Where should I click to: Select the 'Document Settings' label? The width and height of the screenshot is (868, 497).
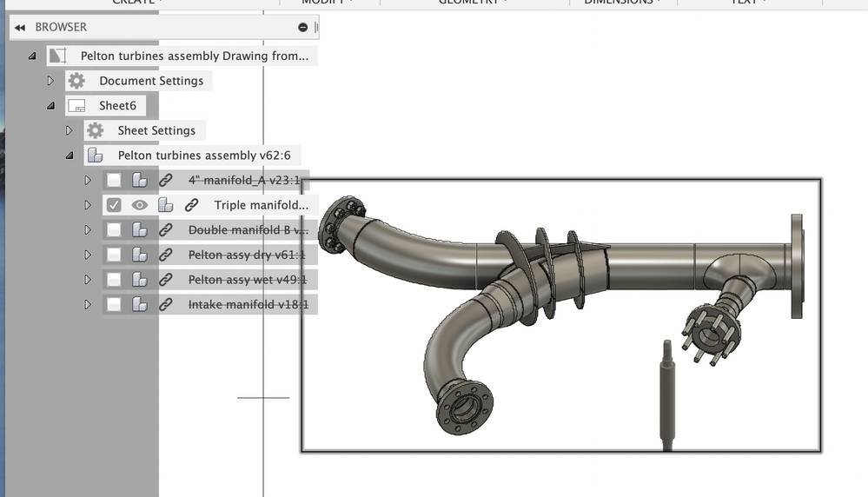click(x=151, y=81)
